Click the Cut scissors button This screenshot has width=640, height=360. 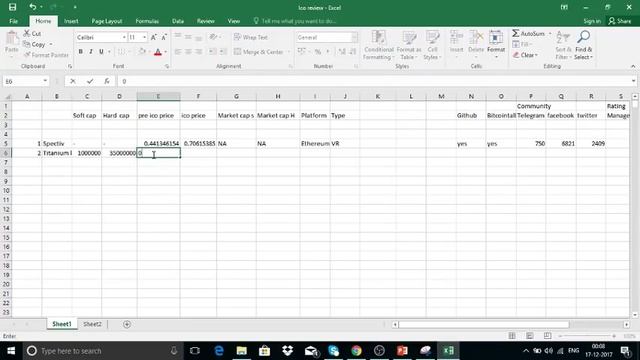(x=32, y=33)
